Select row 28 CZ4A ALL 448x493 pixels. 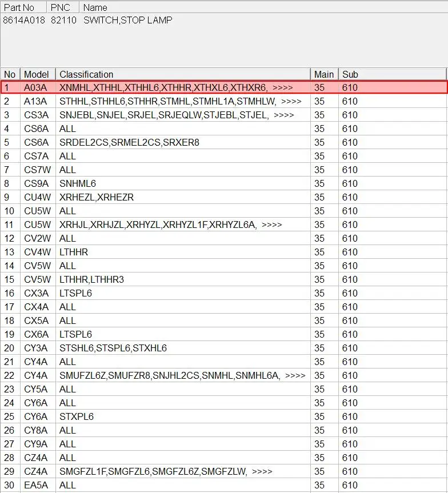click(x=223, y=458)
